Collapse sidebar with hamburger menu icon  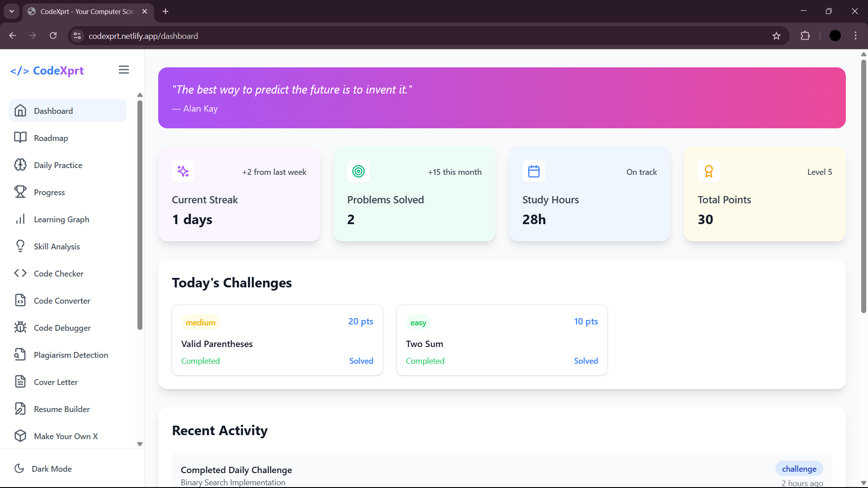[x=123, y=70]
